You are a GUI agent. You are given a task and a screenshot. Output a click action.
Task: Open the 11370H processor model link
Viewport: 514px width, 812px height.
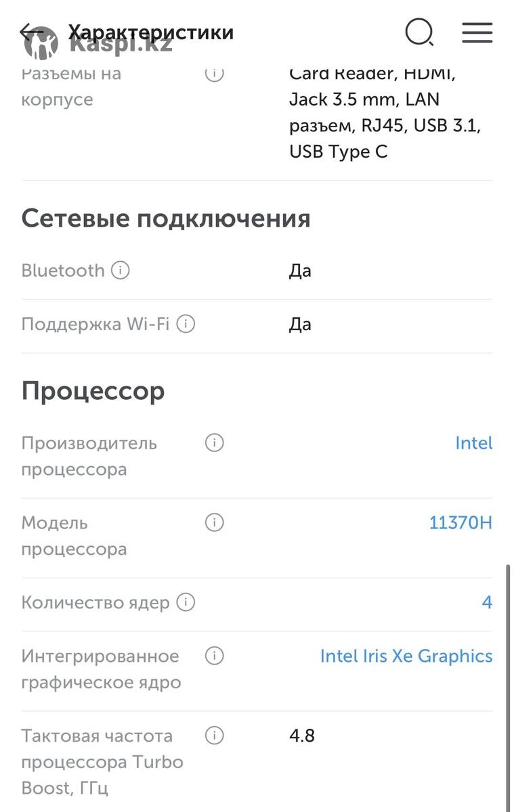[461, 523]
